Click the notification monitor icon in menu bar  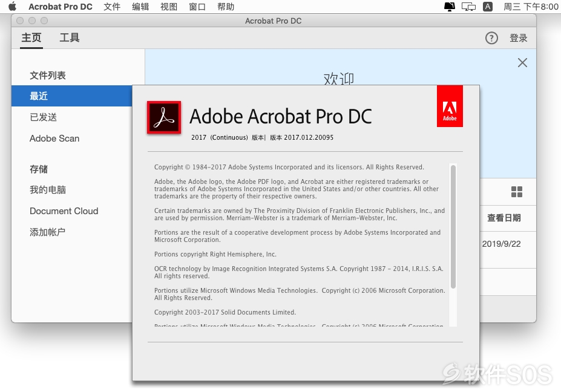point(450,7)
